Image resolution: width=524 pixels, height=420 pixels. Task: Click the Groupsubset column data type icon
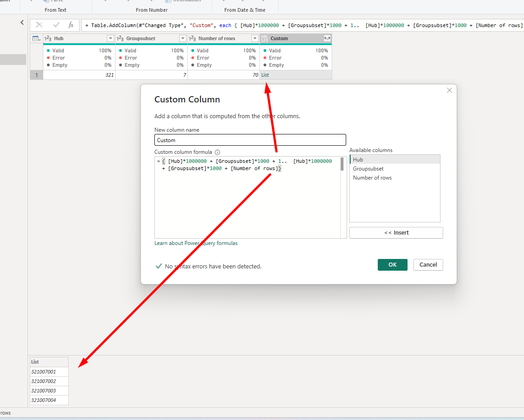tap(121, 38)
